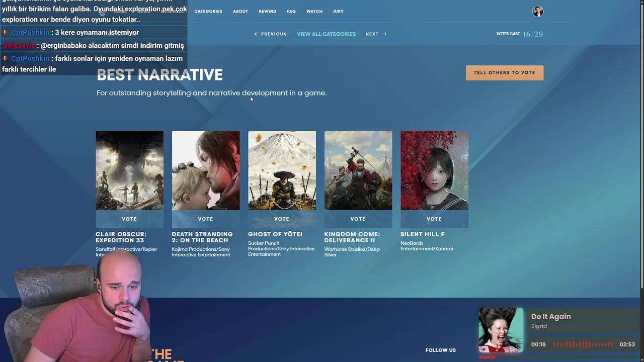Viewport: 644px width, 362px height.
Task: Seek in the Do It Again waveform bar
Action: (583, 344)
